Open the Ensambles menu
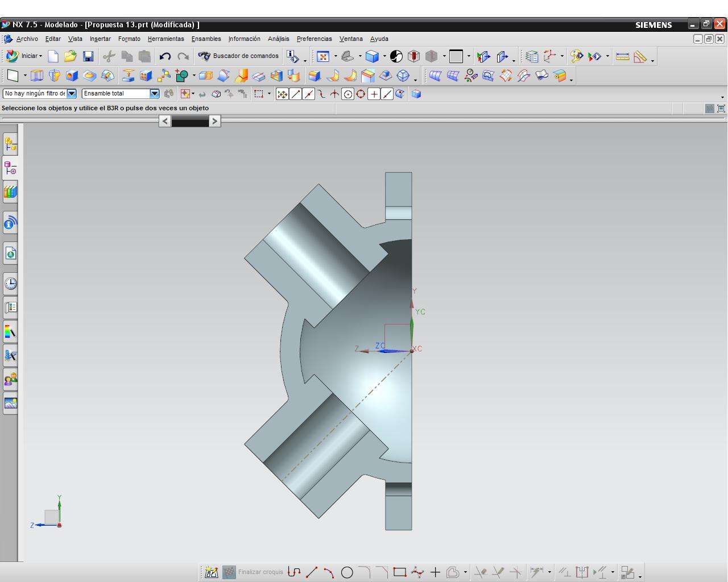 pyautogui.click(x=206, y=39)
